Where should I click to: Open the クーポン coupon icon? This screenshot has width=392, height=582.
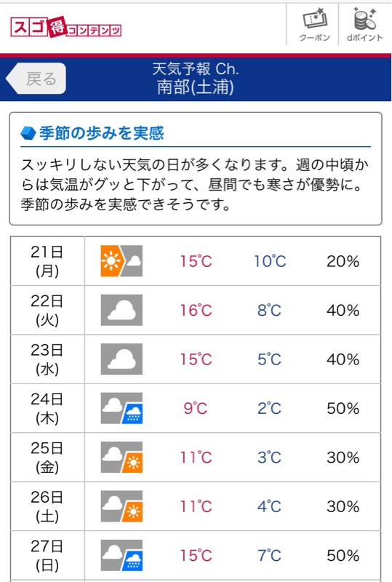coord(314,25)
